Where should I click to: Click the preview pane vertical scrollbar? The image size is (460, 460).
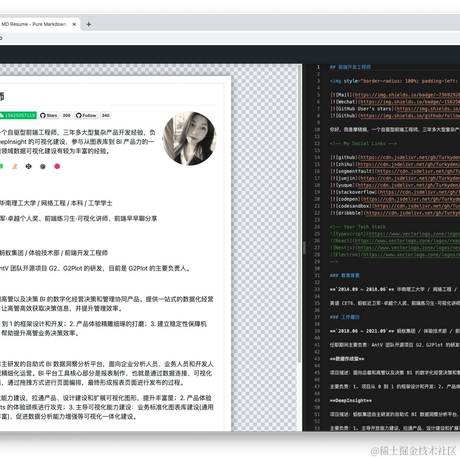click(300, 213)
